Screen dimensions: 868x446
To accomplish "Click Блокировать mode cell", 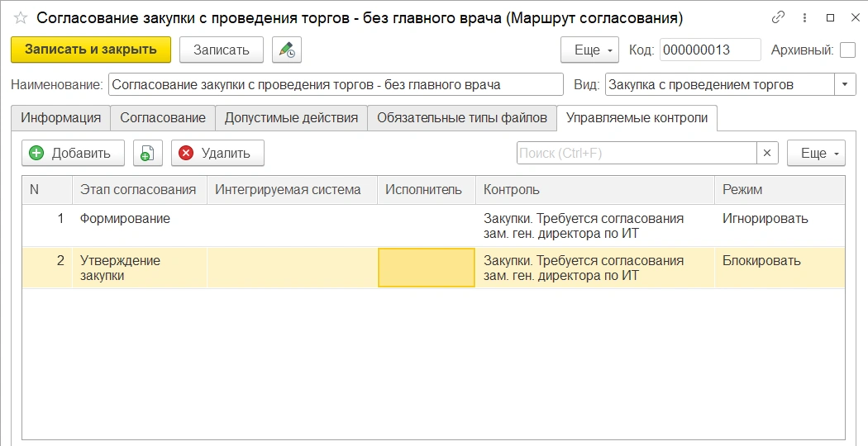I will [x=780, y=268].
